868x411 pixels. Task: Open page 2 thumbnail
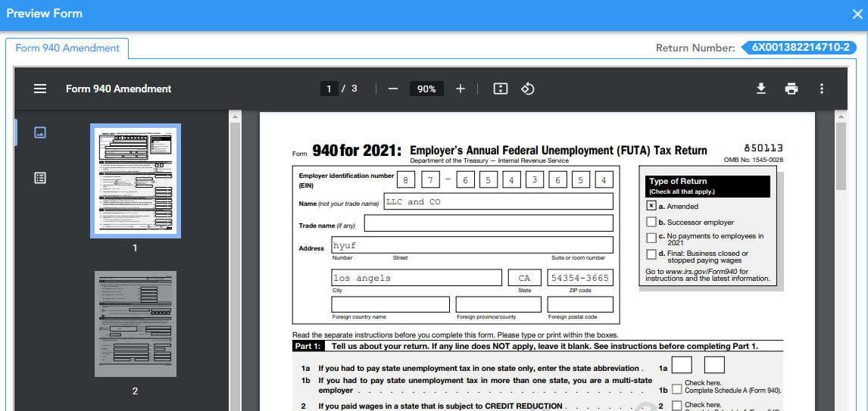click(136, 323)
